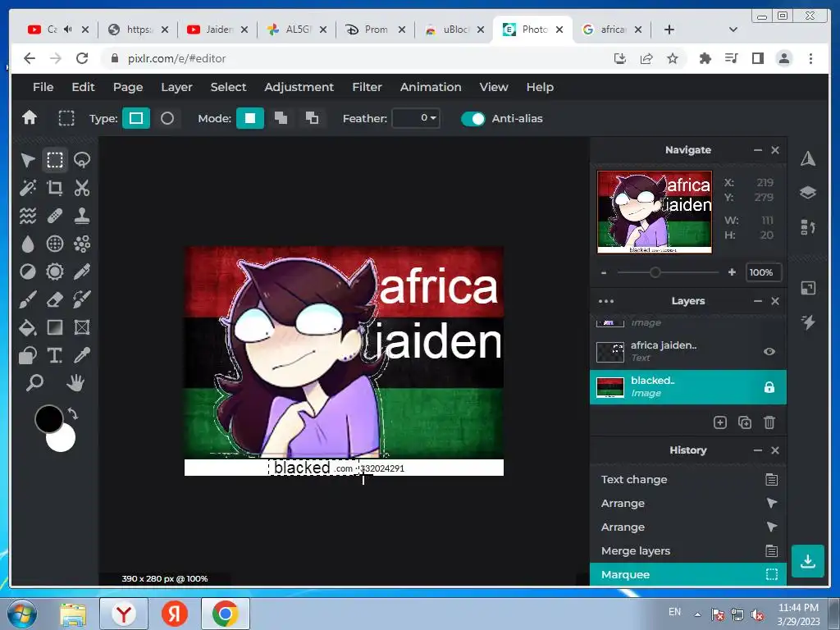Screen dimensions: 840x630
Task: Select the Shape tool
Action: pyautogui.click(x=27, y=355)
